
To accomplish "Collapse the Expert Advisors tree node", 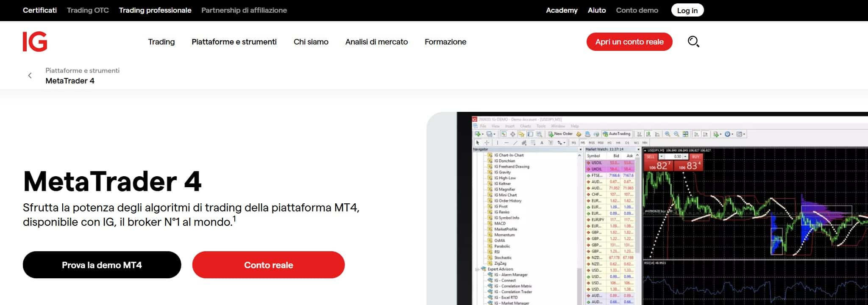I will point(477,269).
